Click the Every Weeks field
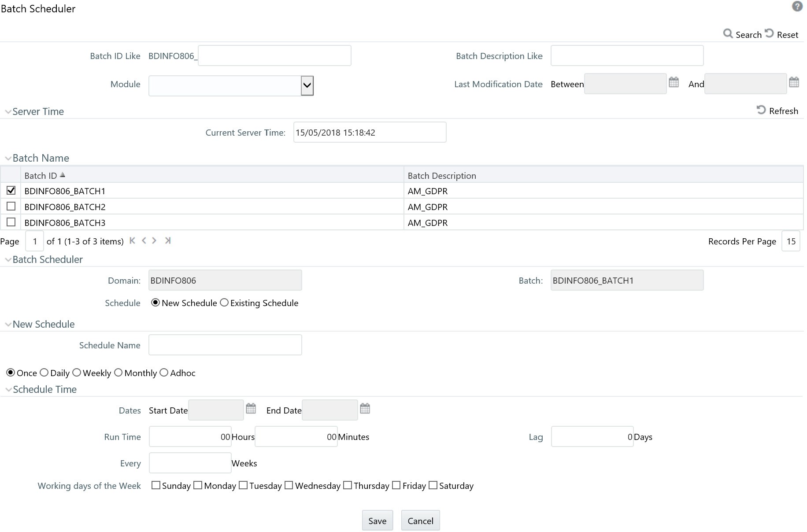Viewport: 807px width, 532px height. pyautogui.click(x=190, y=463)
